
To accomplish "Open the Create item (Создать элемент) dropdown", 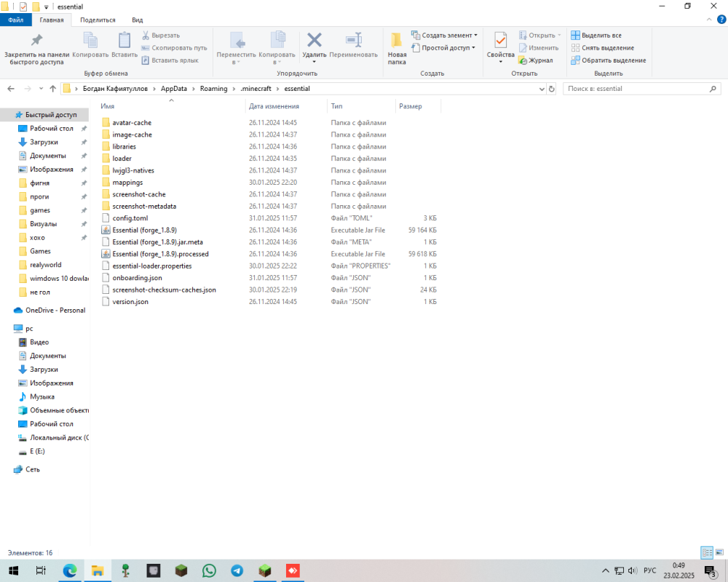I will click(444, 35).
